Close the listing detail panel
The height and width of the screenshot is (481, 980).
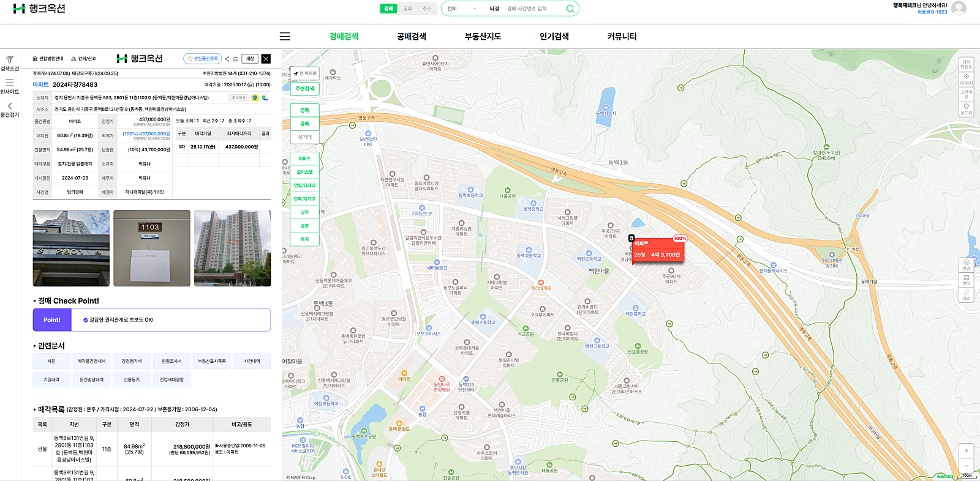pos(266,59)
